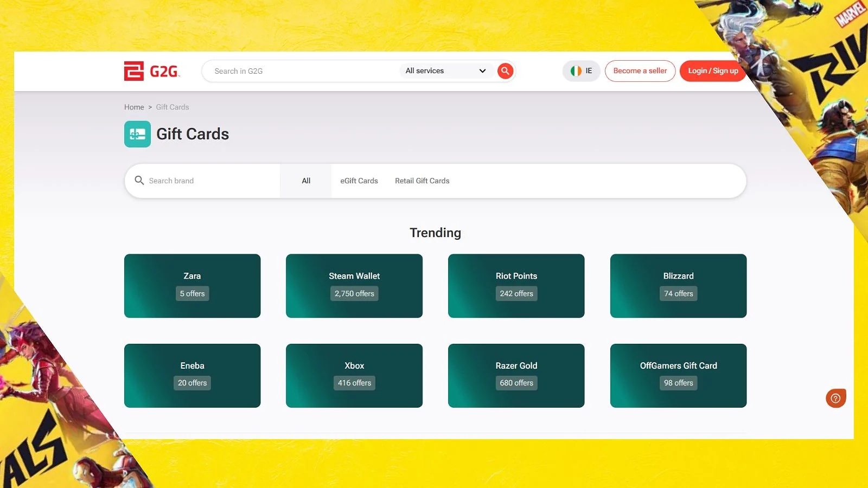
Task: Go to the Home breadcrumb link
Action: point(134,107)
